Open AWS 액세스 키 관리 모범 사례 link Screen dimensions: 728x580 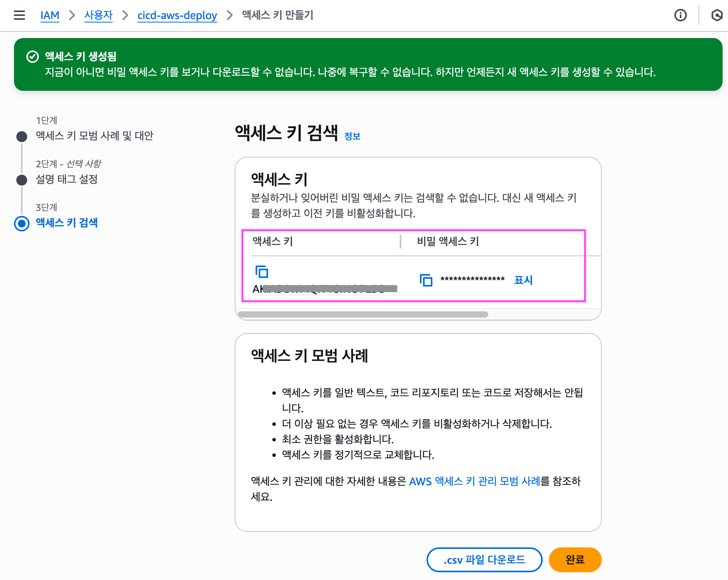(474, 481)
